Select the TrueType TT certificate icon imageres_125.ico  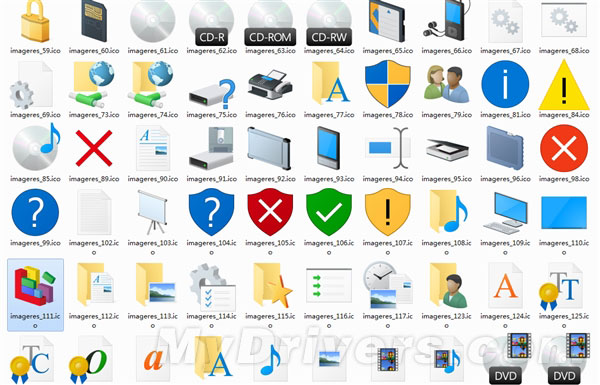[562, 286]
